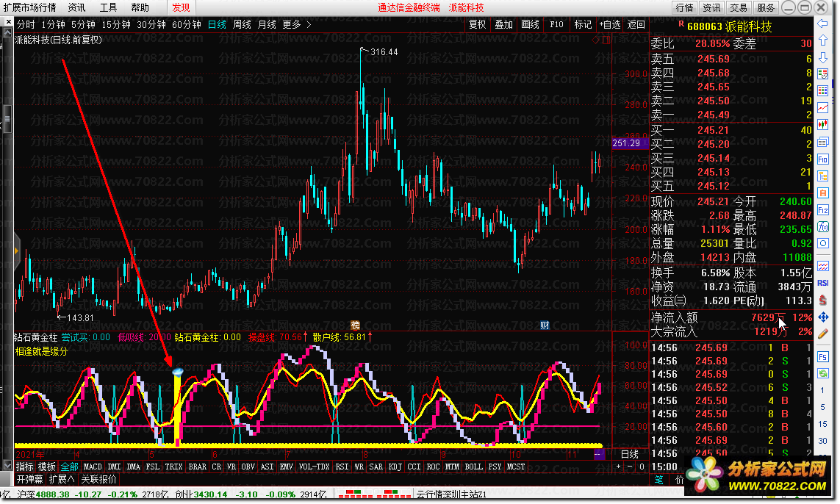Switch to 月线 monthly chart

pos(267,25)
